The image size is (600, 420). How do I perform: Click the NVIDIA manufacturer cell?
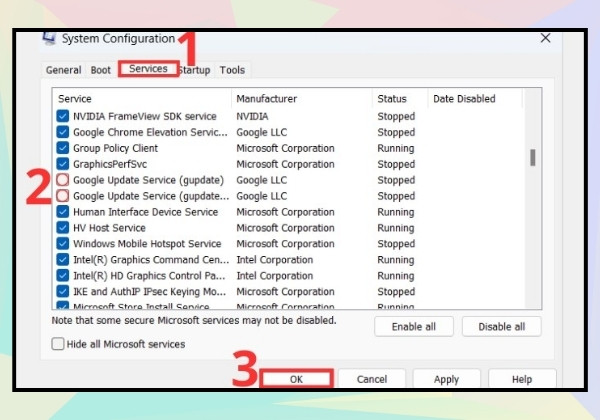pyautogui.click(x=252, y=116)
